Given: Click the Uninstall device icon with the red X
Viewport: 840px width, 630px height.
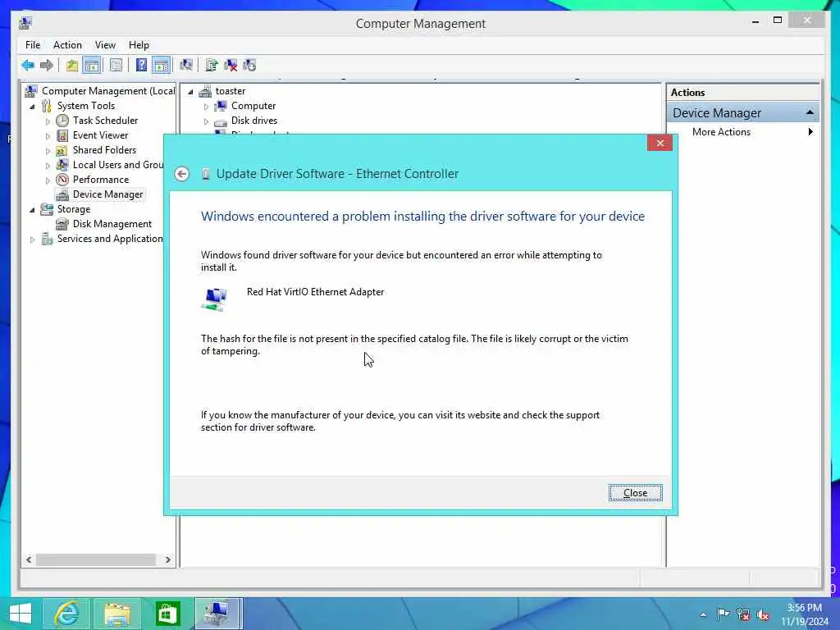Looking at the screenshot, I should [231, 66].
